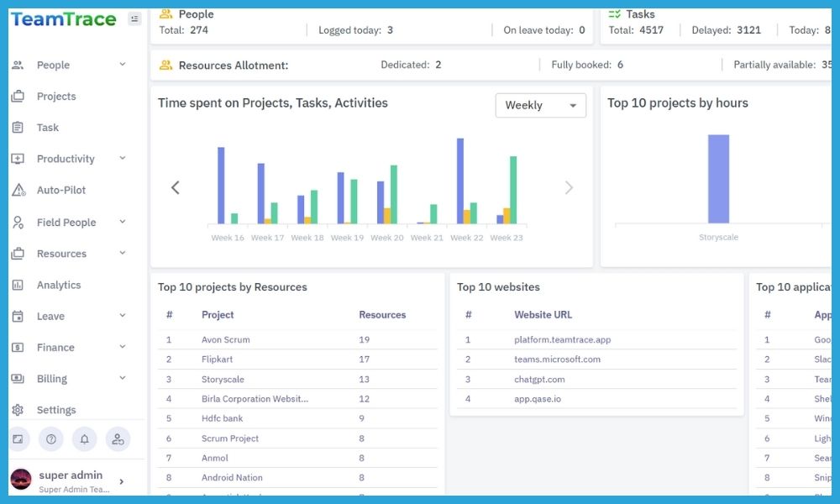Expand super admin profile arrow
This screenshot has width=840, height=504.
(x=122, y=481)
